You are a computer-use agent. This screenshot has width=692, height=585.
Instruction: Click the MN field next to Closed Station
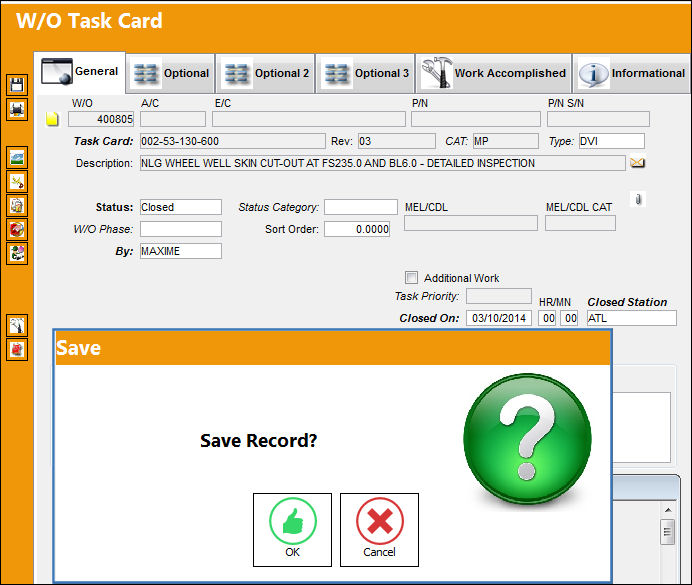(x=569, y=318)
